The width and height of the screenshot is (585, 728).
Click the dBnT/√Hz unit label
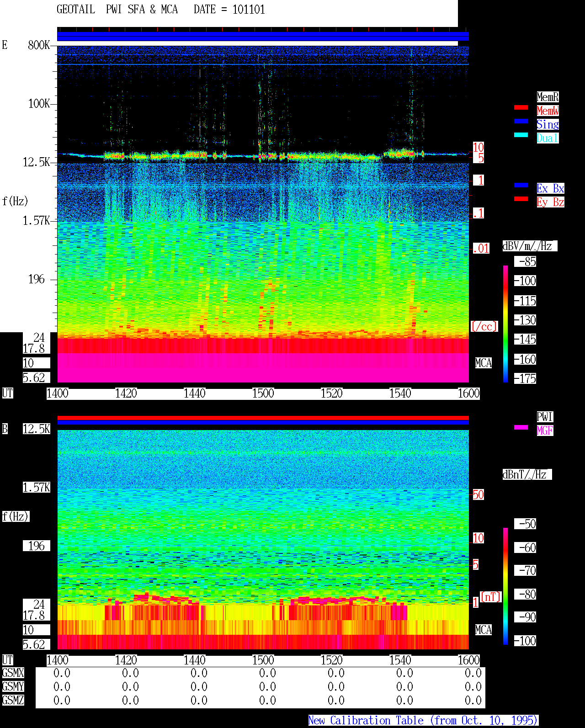pos(527,474)
